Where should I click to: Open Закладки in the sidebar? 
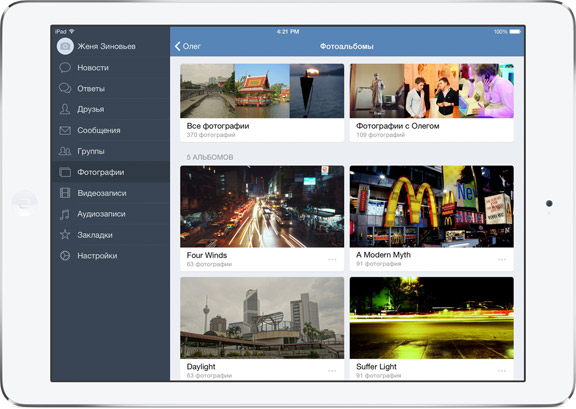111,234
